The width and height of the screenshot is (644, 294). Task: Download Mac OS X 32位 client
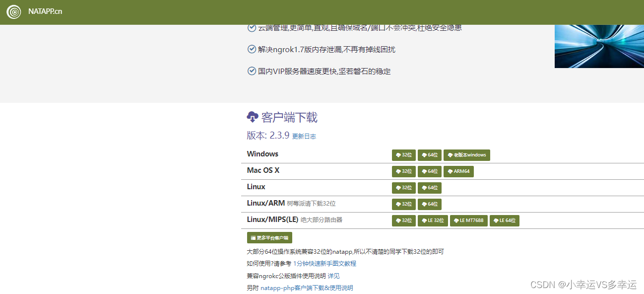[x=404, y=171]
